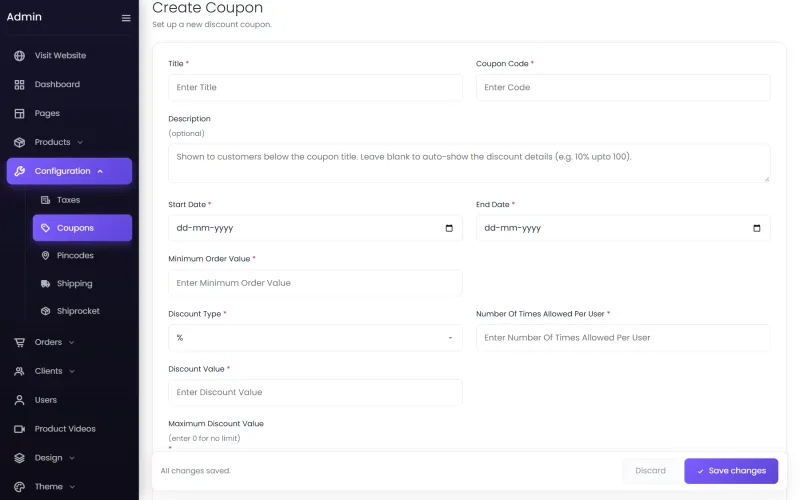This screenshot has height=500, width=800.
Task: Open the Start Date calendar picker icon
Action: tap(449, 228)
